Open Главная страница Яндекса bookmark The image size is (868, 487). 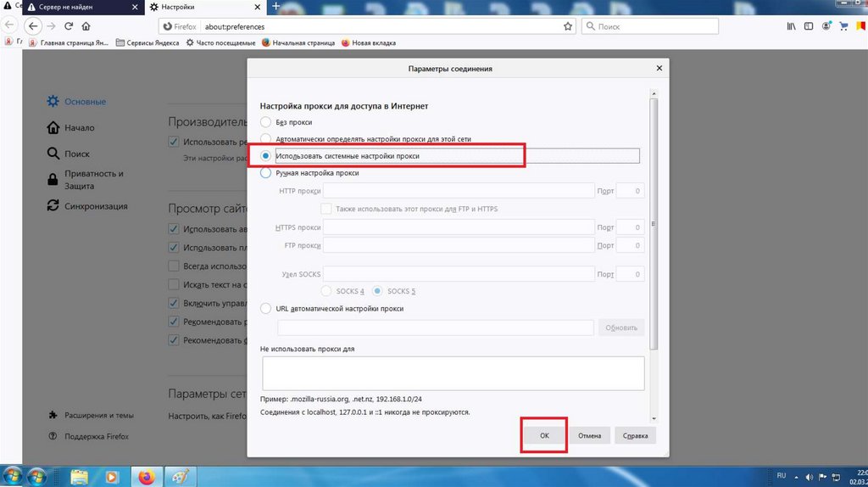pos(69,42)
